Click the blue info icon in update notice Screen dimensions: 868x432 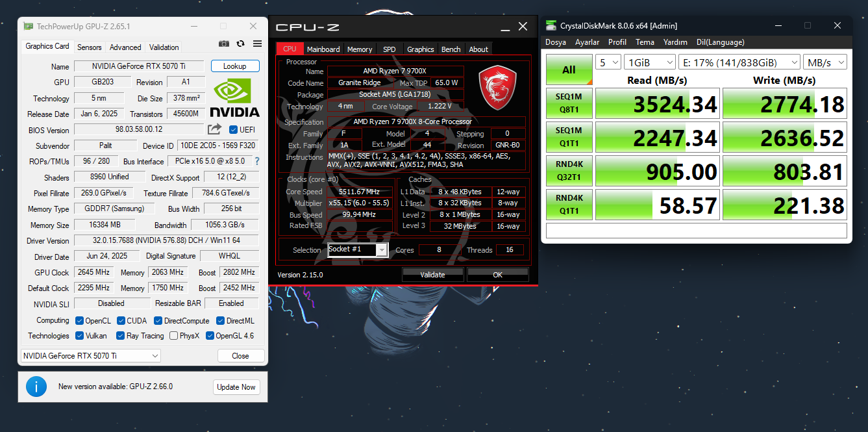pos(36,387)
